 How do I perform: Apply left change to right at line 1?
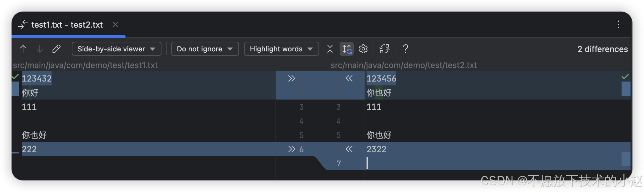click(291, 78)
